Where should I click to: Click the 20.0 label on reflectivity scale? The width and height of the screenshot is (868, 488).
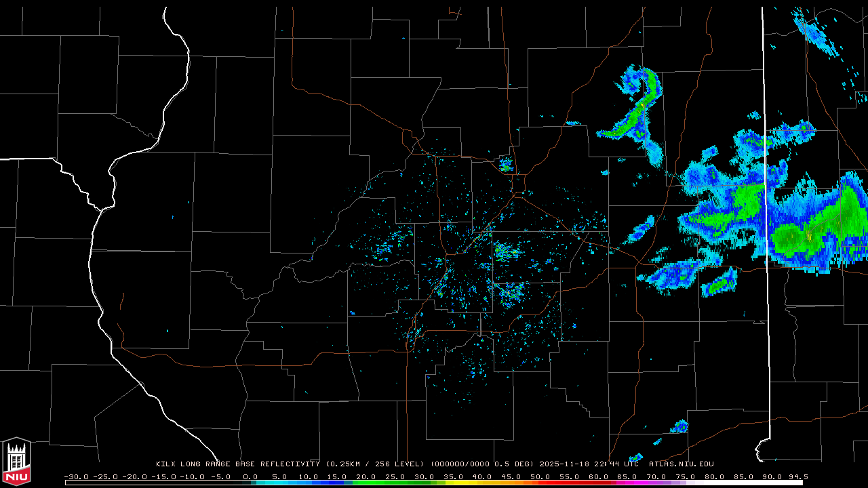click(x=366, y=476)
